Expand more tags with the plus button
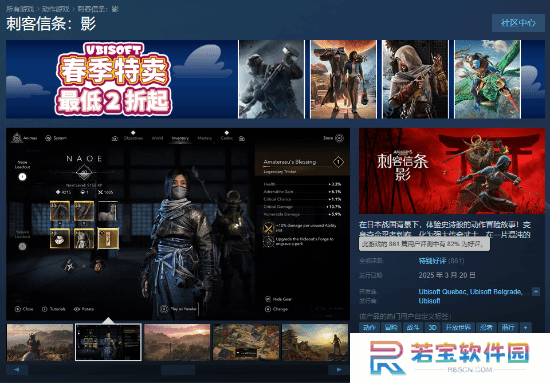550x383 pixels. [525, 327]
